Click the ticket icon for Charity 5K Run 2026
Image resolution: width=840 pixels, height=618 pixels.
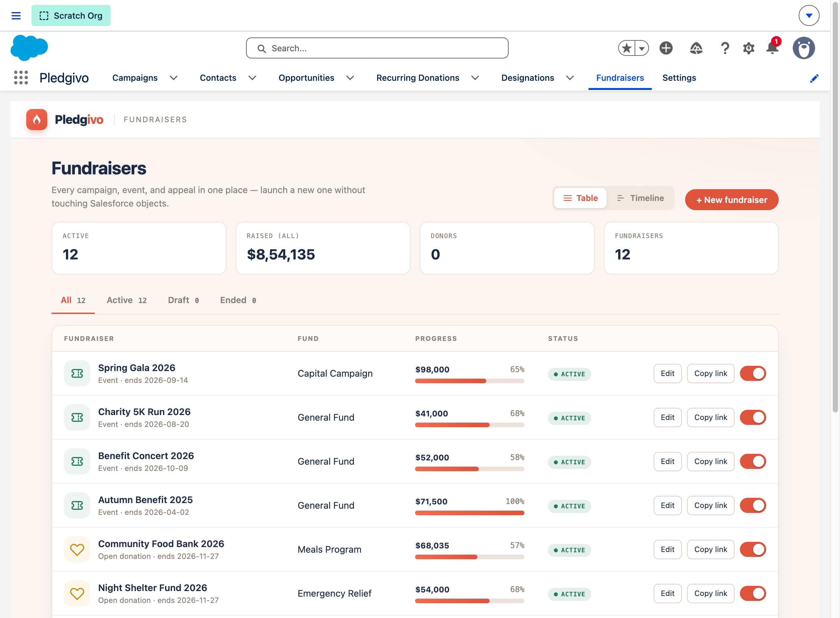coord(77,417)
